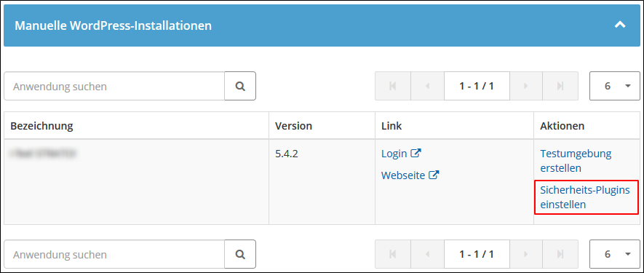
Task: Collapse the Manuelle WordPress-Installationen panel
Action: click(620, 25)
